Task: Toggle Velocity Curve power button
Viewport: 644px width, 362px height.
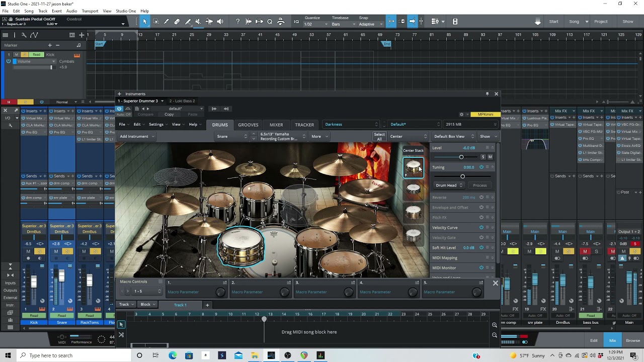Action: (481, 227)
